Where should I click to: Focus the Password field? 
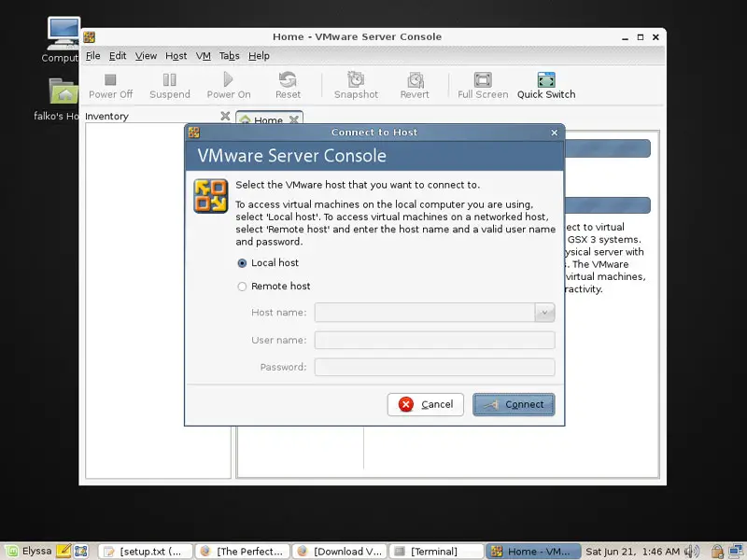434,367
